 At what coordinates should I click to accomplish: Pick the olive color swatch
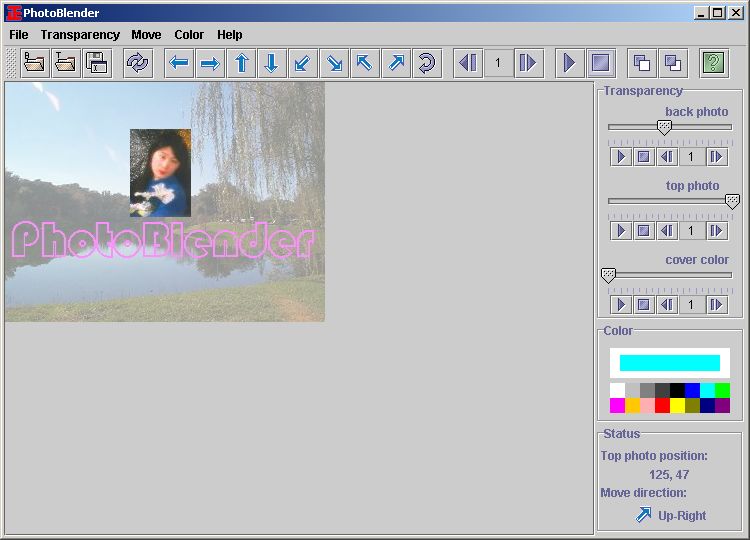pyautogui.click(x=692, y=405)
